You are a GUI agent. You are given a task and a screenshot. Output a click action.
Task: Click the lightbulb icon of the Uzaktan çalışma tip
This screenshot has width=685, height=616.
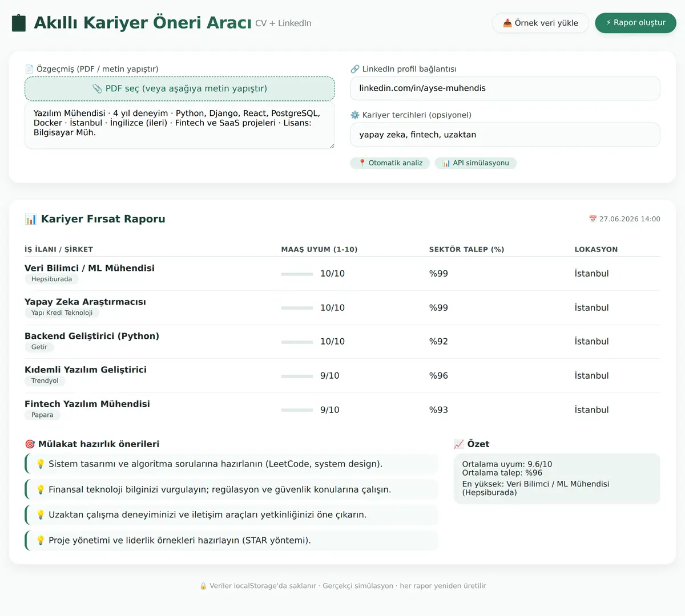tap(41, 514)
